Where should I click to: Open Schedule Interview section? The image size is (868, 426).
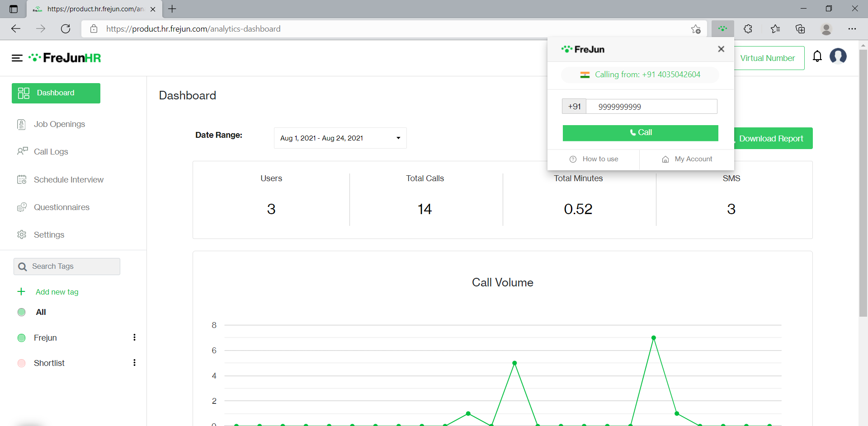tap(68, 179)
